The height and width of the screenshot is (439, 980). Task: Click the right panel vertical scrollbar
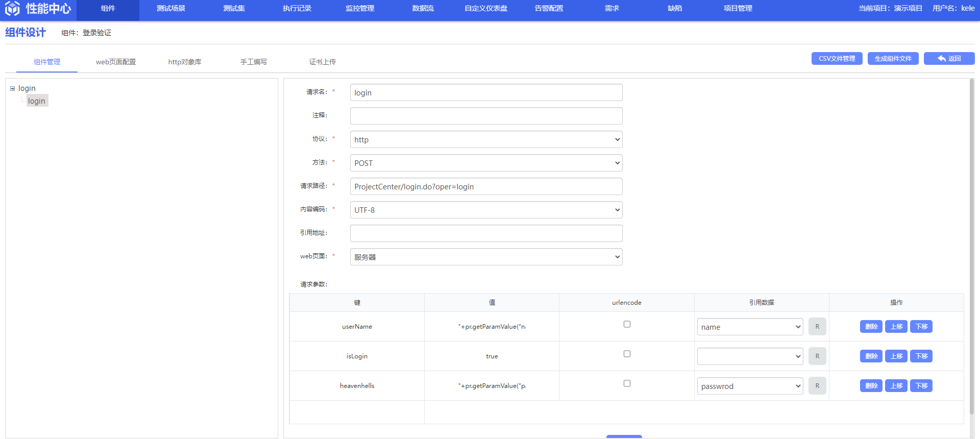[x=971, y=245]
